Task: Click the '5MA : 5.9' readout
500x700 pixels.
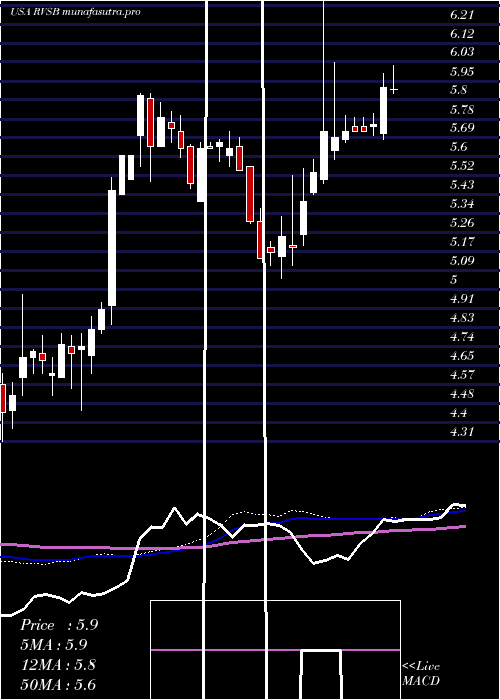Action: pos(54,645)
